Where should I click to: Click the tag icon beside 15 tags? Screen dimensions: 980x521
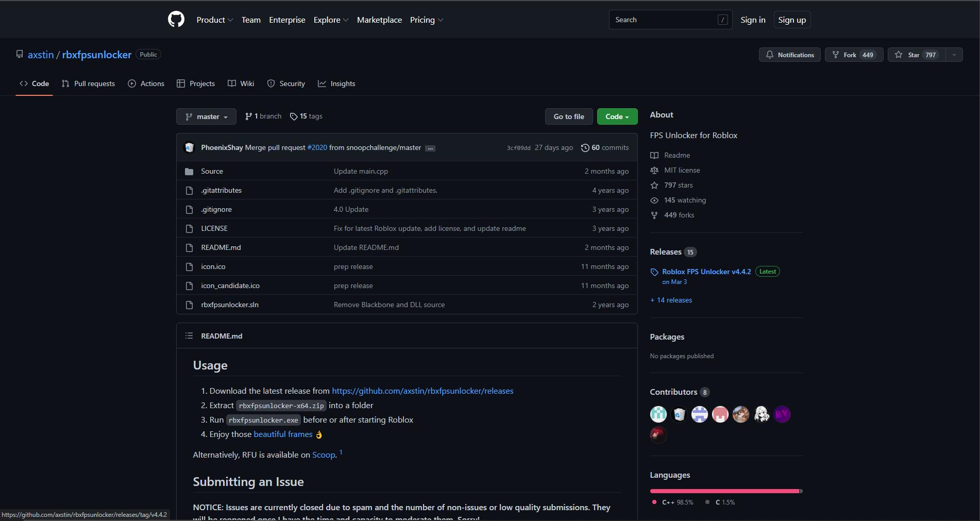[x=294, y=116]
